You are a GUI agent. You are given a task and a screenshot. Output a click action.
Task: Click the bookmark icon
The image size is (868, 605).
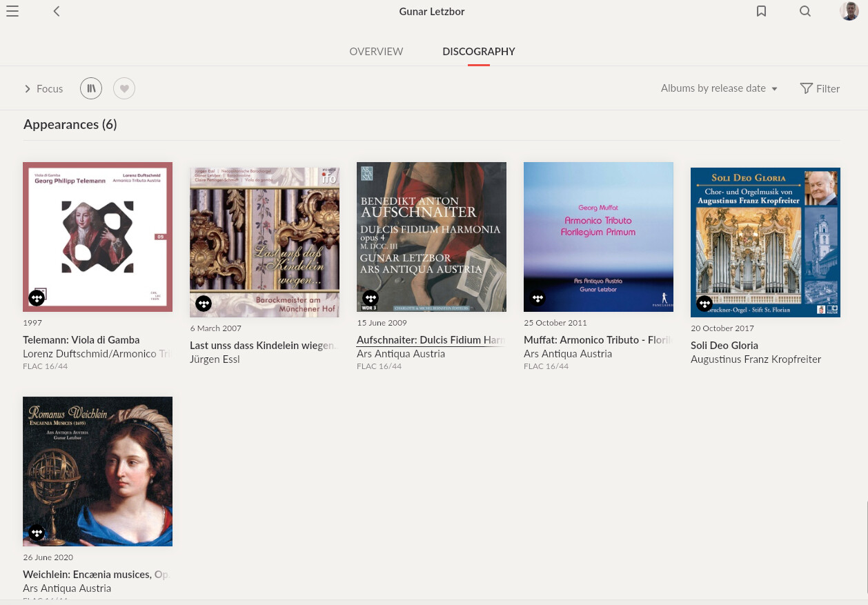coord(761,11)
